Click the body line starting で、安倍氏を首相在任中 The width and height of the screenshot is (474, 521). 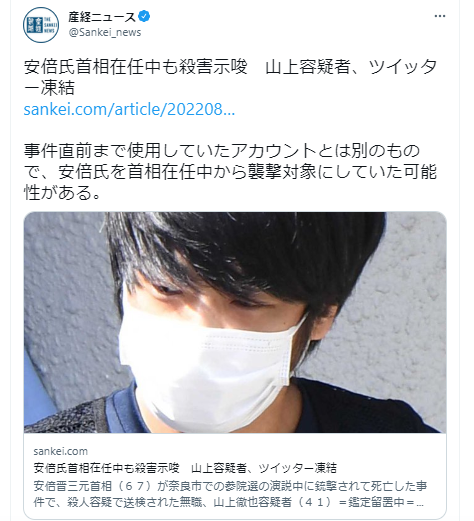(x=230, y=172)
